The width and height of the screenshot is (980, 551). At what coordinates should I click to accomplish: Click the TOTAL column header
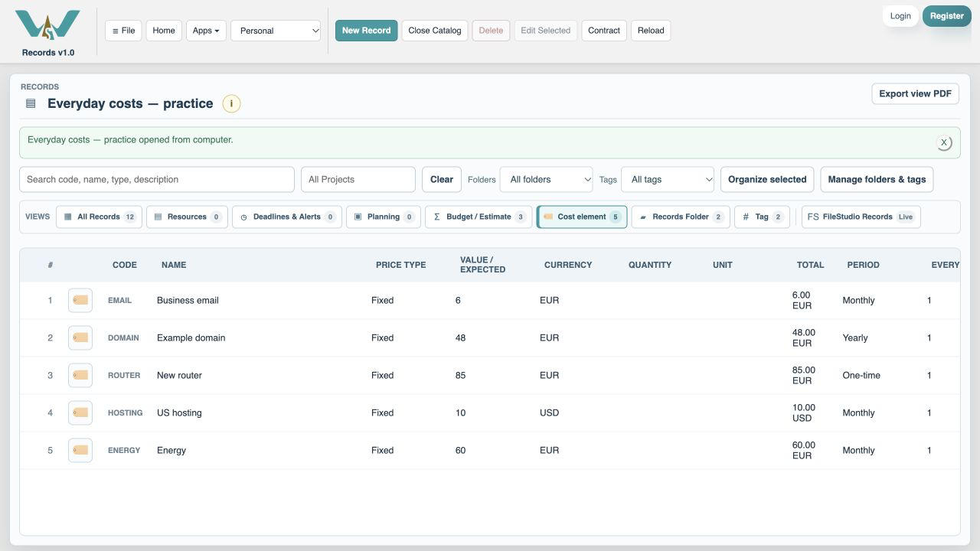click(x=810, y=265)
